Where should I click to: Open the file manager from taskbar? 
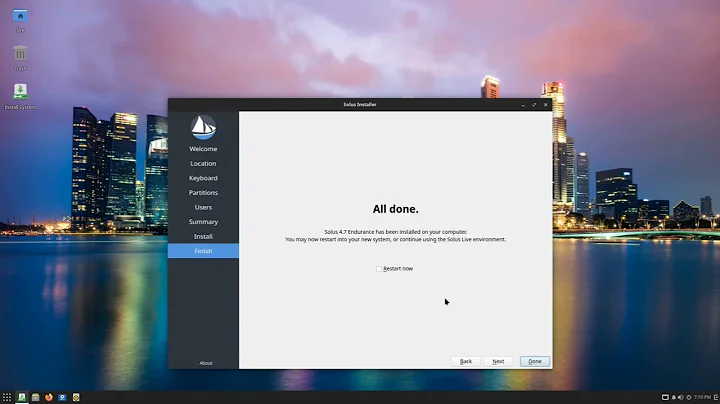[35, 397]
